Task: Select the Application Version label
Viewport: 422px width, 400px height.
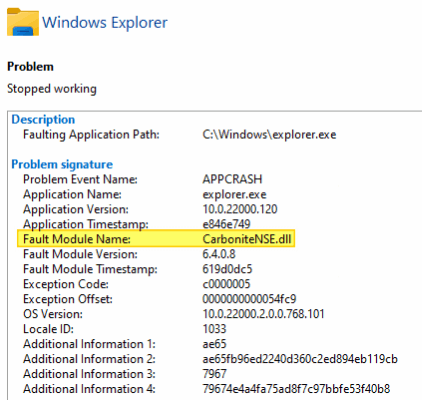Action: (76, 209)
